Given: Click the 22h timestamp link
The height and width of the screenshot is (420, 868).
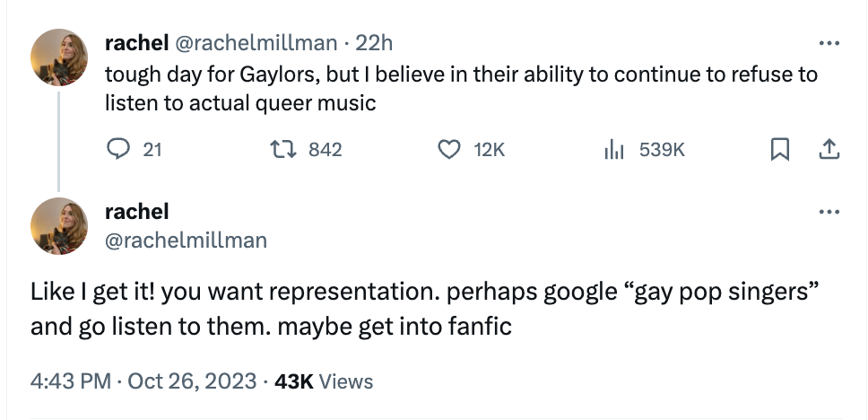Looking at the screenshot, I should pos(374,42).
